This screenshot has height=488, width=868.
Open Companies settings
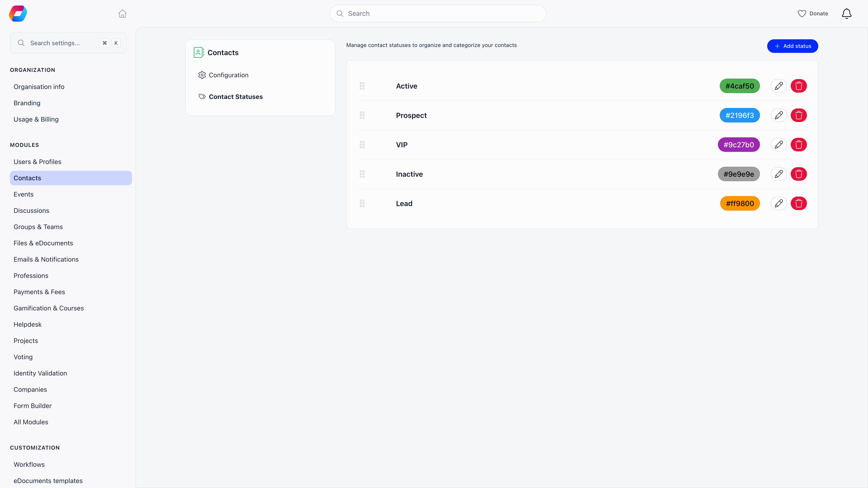(x=30, y=389)
